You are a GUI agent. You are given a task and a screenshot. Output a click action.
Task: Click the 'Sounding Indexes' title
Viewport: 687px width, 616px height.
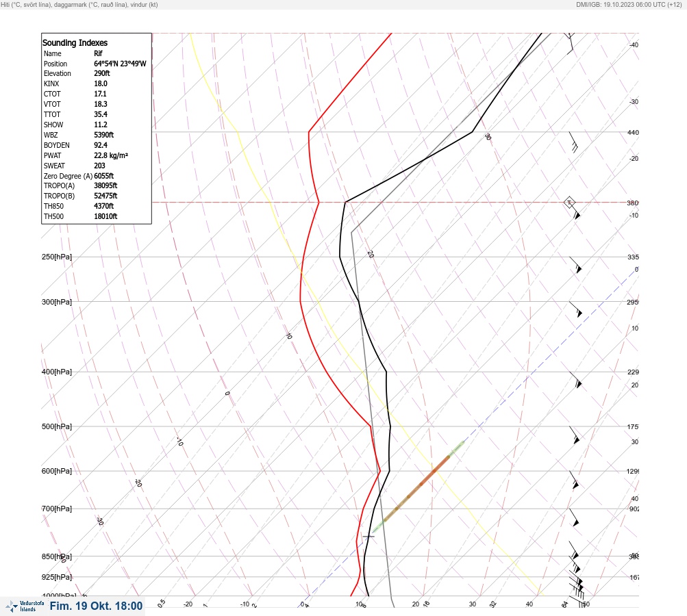(75, 43)
